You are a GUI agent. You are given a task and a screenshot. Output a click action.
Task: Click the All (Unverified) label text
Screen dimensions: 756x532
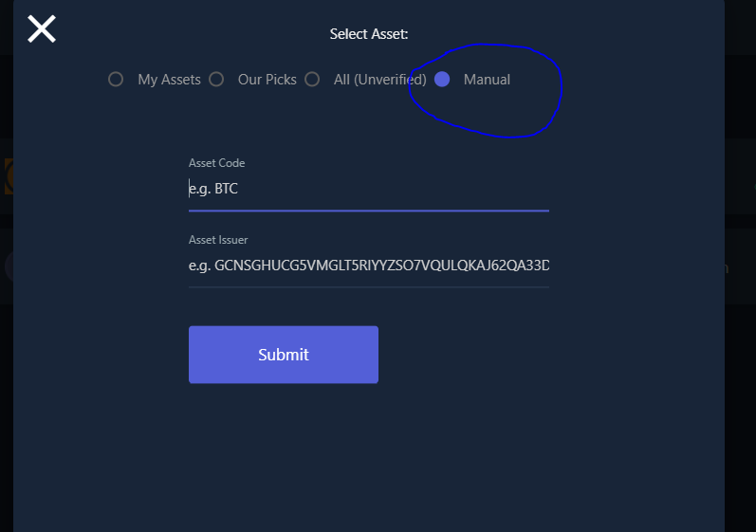[x=379, y=80]
